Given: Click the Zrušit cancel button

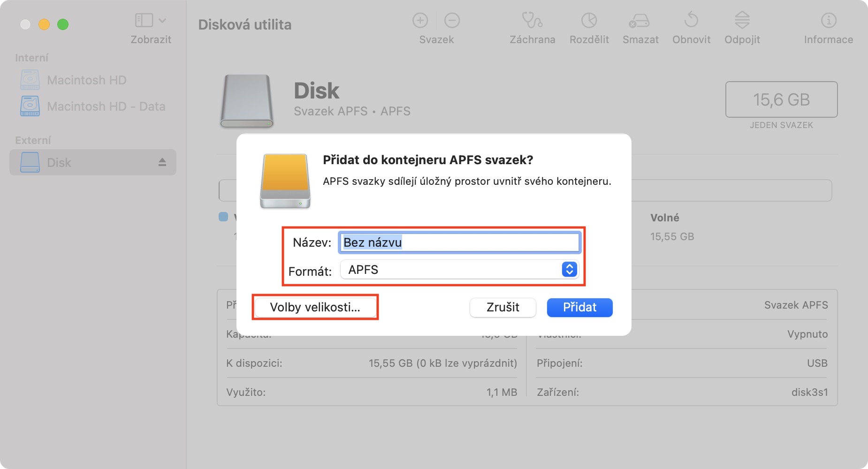Looking at the screenshot, I should [x=503, y=307].
